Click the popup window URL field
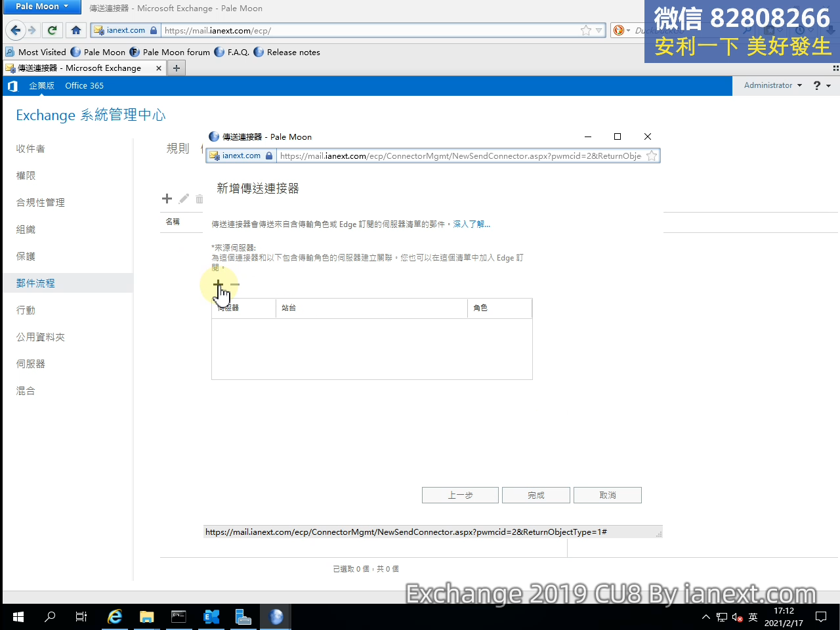Image resolution: width=840 pixels, height=630 pixels. (461, 156)
